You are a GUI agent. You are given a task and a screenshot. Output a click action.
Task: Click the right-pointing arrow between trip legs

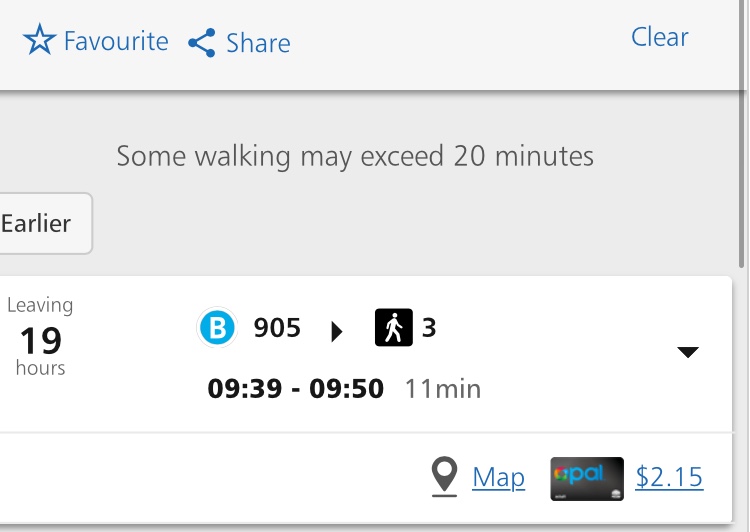(x=337, y=331)
